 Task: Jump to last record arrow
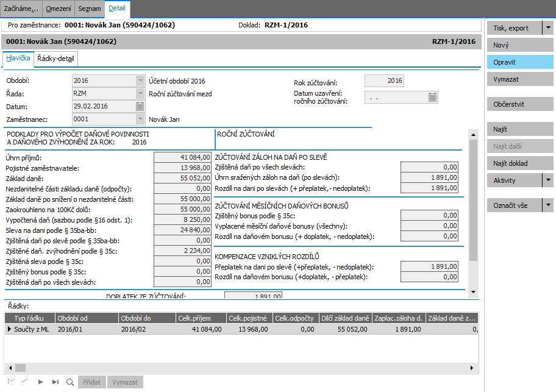click(x=55, y=382)
